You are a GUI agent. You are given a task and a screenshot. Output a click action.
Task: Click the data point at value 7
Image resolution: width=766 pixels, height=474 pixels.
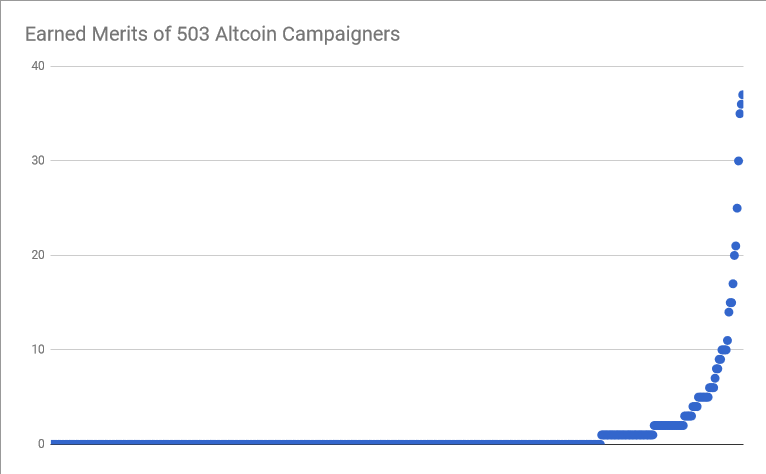(x=715, y=378)
